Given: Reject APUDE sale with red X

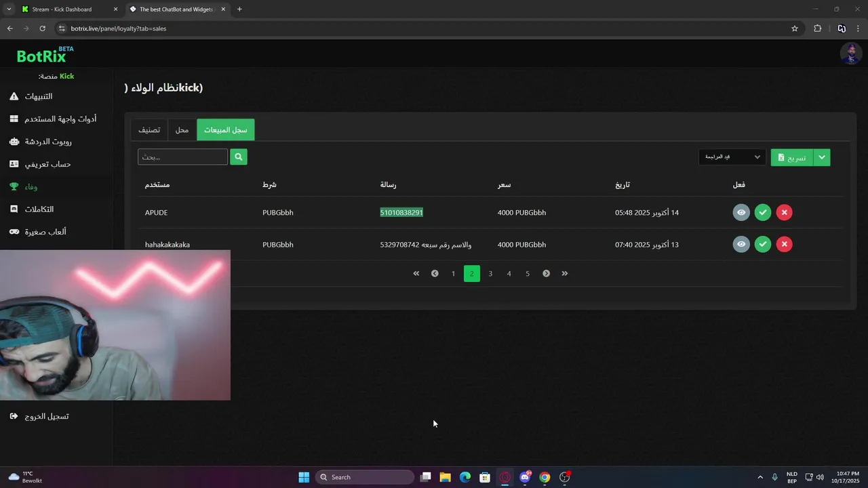Looking at the screenshot, I should click(784, 213).
